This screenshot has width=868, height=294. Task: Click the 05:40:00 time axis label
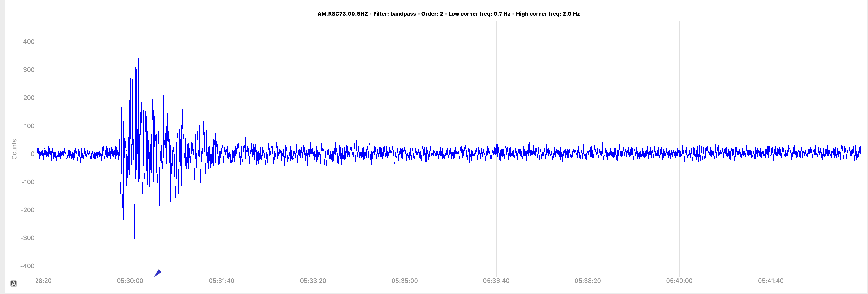pyautogui.click(x=679, y=281)
